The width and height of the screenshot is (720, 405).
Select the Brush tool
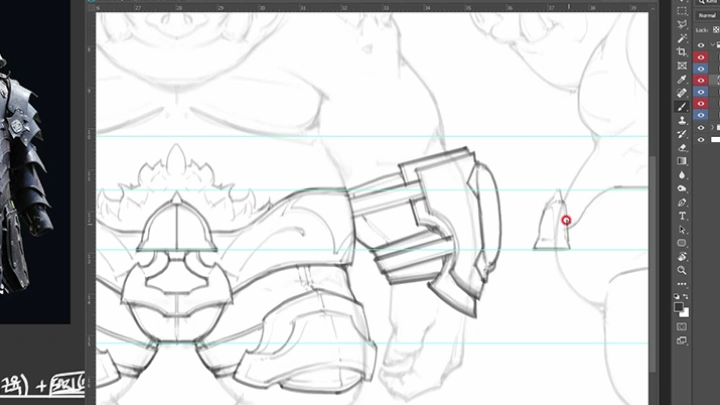coord(682,107)
